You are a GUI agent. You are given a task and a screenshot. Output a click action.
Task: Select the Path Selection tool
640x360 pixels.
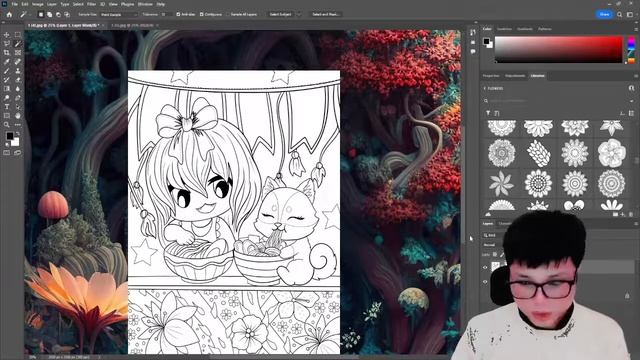pos(18,107)
